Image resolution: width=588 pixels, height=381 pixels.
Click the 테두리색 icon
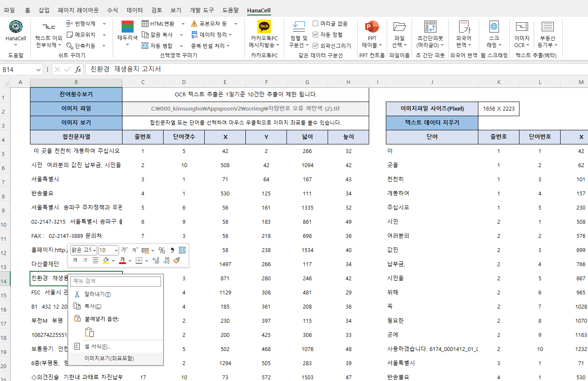click(x=128, y=27)
